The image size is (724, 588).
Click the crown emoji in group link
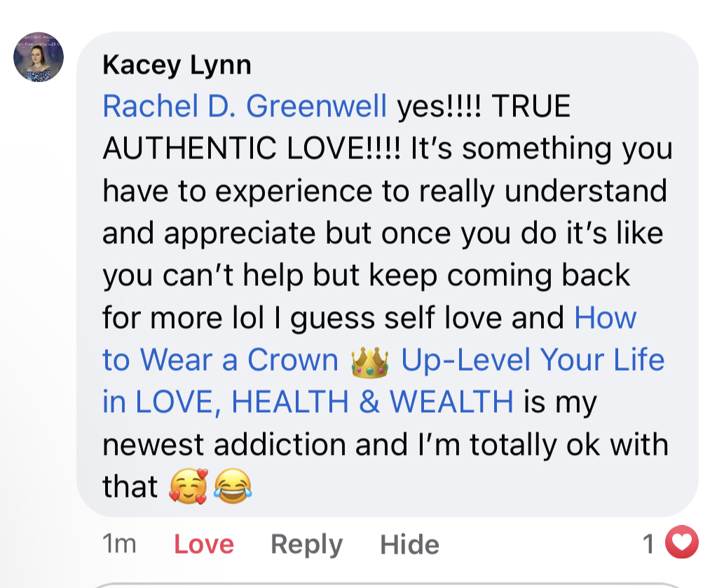[369, 362]
